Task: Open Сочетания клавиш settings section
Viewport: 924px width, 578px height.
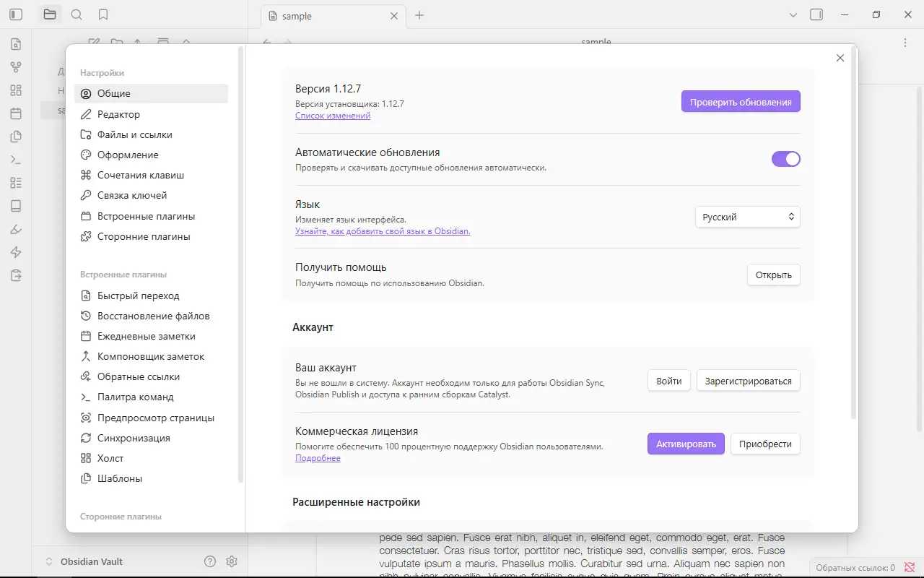Action: (x=140, y=175)
